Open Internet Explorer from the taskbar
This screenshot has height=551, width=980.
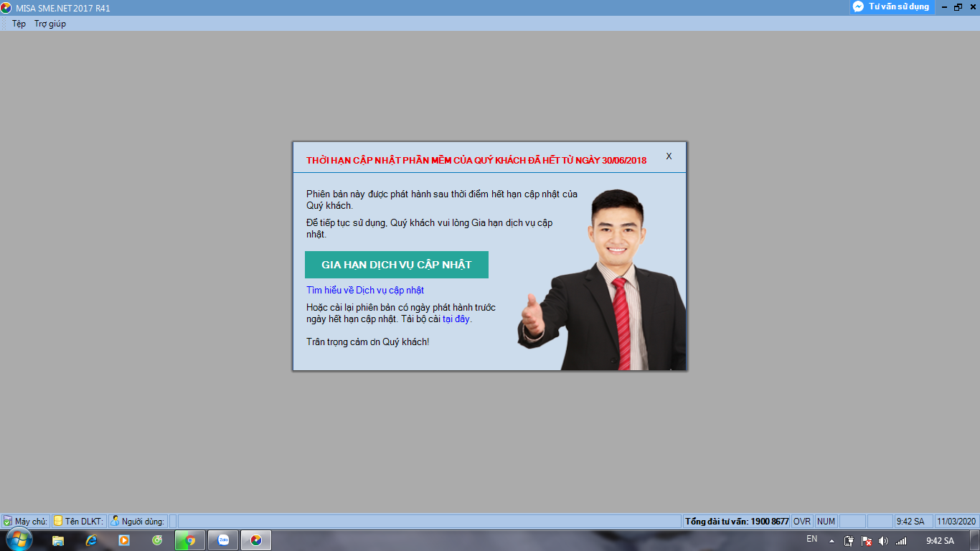click(x=91, y=540)
